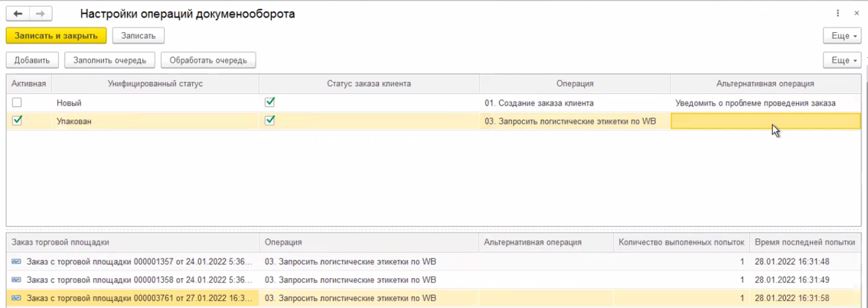Click the Добавить button
The width and height of the screenshot is (868, 308).
pos(31,60)
